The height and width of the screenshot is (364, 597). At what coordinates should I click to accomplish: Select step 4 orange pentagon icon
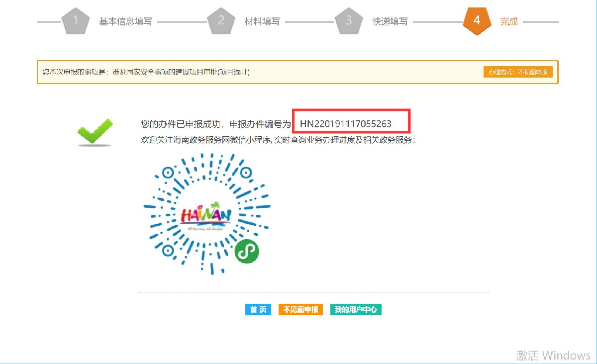[477, 22]
